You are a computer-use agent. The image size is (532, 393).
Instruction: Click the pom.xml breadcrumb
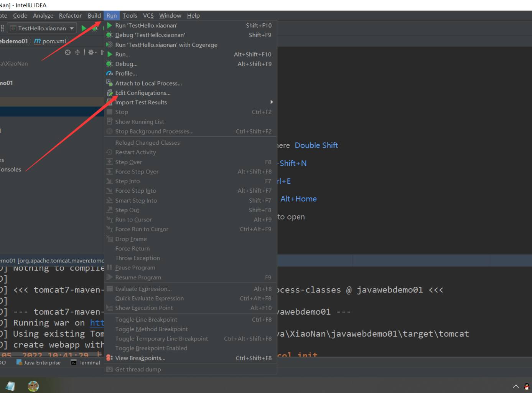coord(50,41)
